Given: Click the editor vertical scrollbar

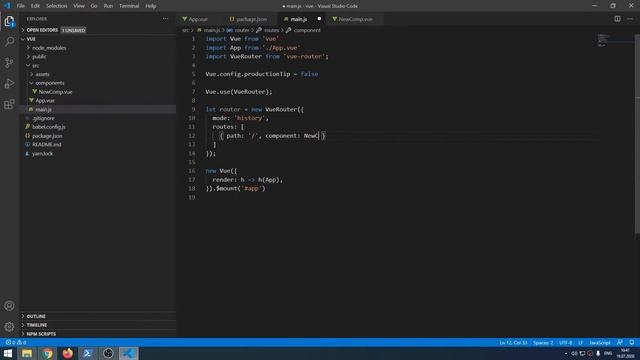Looking at the screenshot, I should [x=637, y=135].
